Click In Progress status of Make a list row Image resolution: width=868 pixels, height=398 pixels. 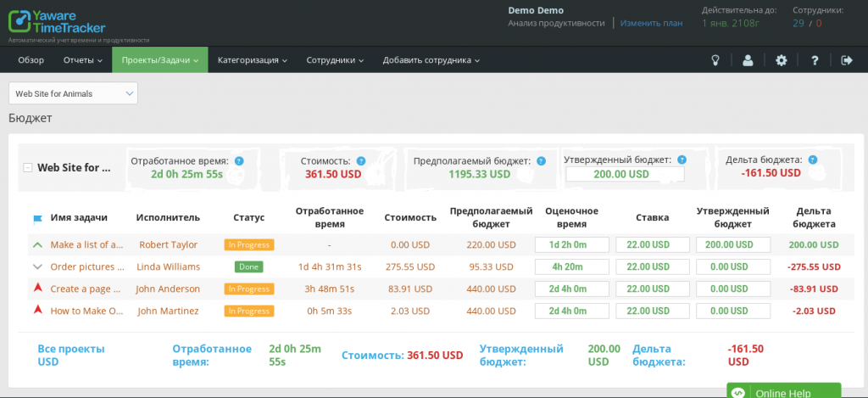pyautogui.click(x=249, y=244)
